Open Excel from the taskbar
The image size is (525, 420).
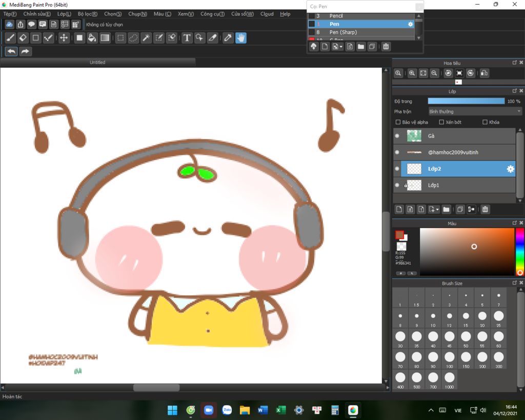pos(281,410)
